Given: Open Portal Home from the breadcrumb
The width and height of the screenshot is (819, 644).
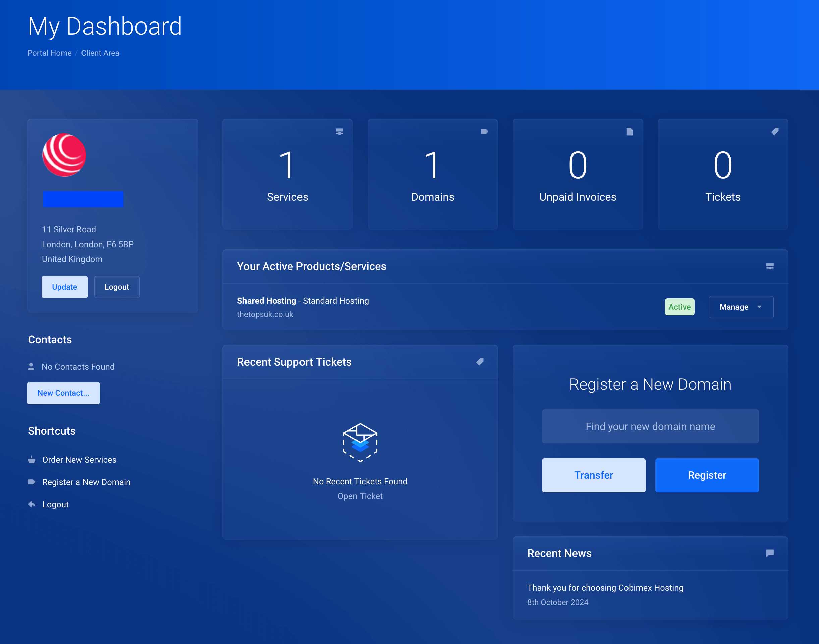Looking at the screenshot, I should coord(49,53).
